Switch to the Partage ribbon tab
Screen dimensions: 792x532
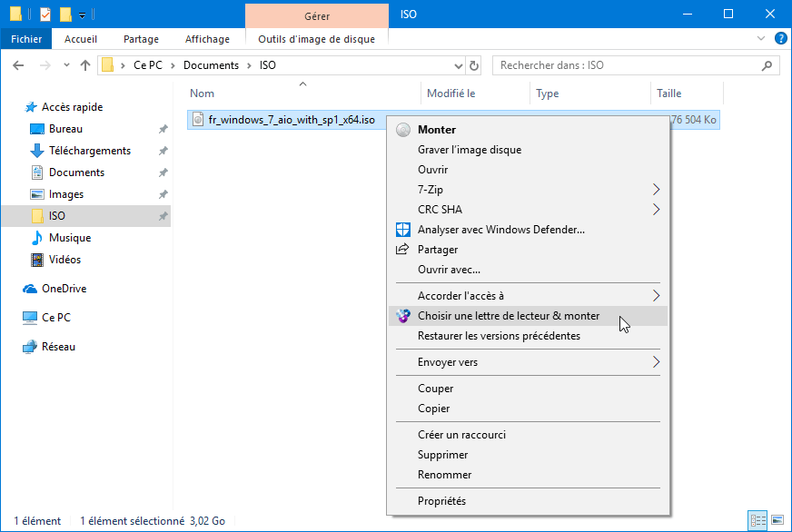[x=141, y=39]
